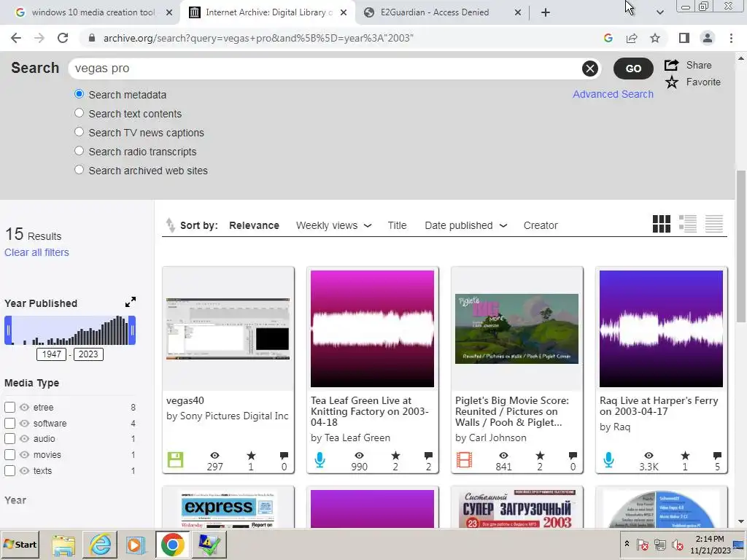The image size is (747, 560).
Task: Toggle sort direction arrows icon
Action: coord(170,225)
